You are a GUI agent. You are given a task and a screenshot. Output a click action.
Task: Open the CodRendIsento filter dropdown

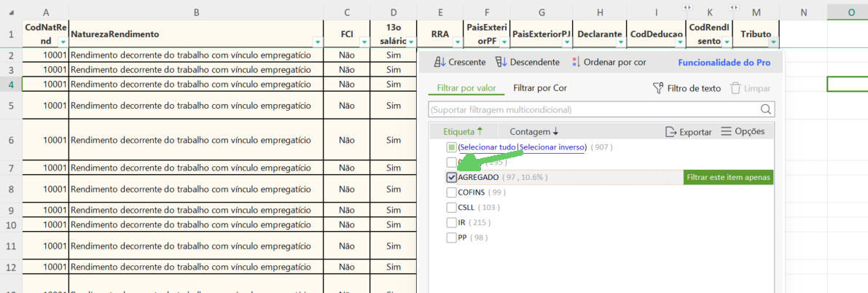(x=727, y=42)
